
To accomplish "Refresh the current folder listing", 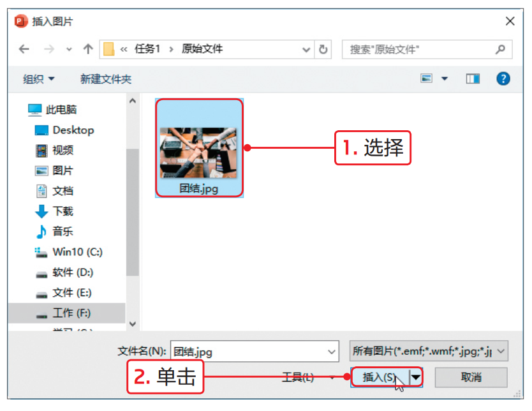I will [x=323, y=50].
